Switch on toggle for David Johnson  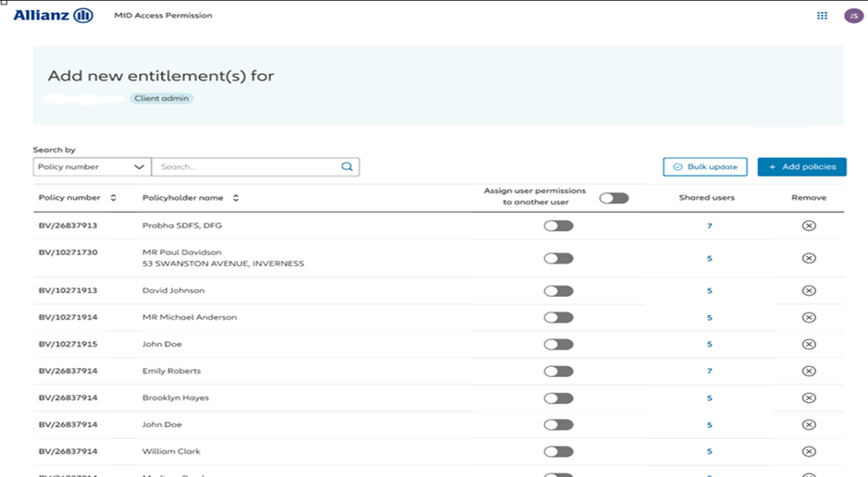tap(559, 291)
